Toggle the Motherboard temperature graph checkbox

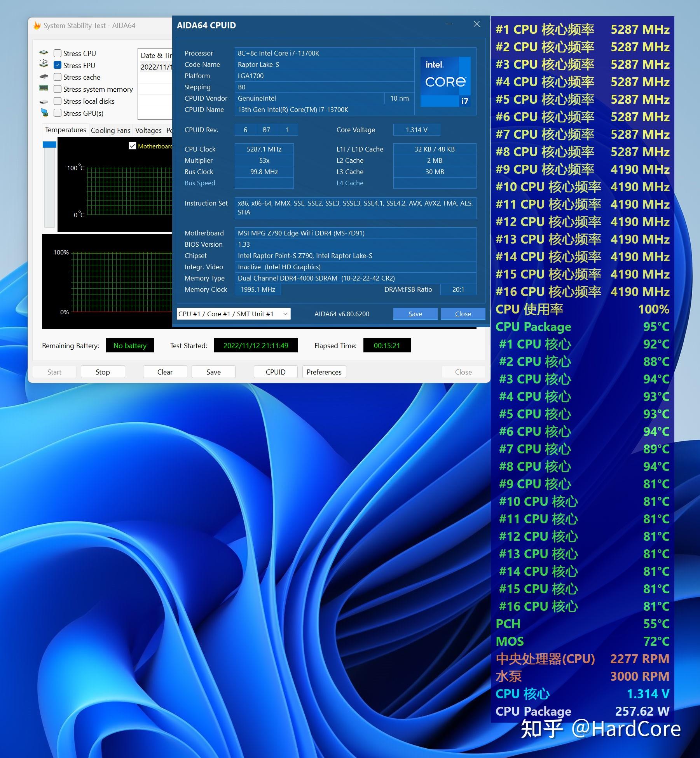[x=132, y=146]
